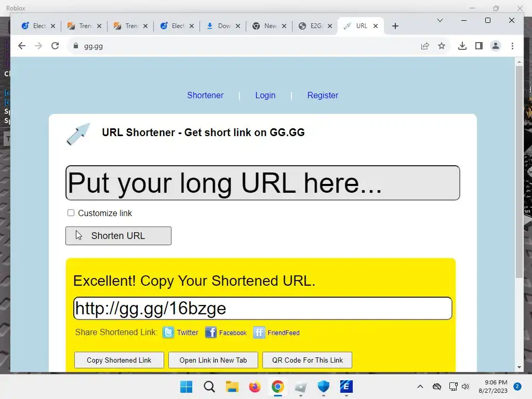Open File Explorer from taskbar
The image size is (532, 399).
point(232,387)
